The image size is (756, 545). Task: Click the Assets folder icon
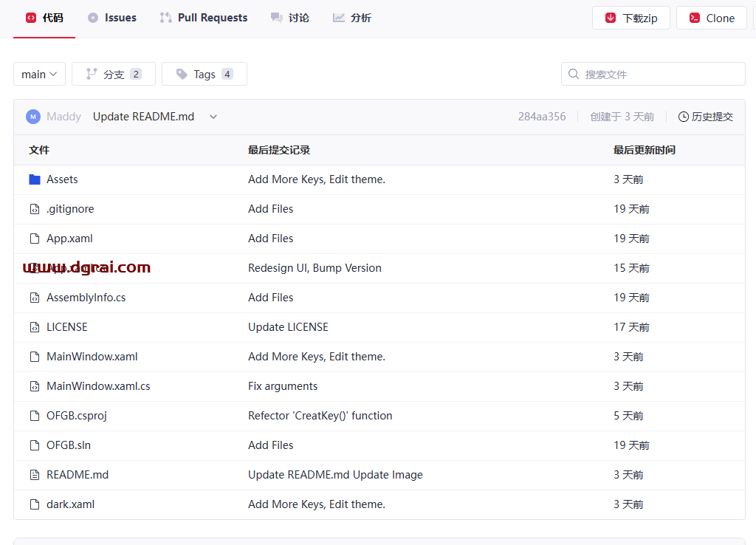(35, 179)
